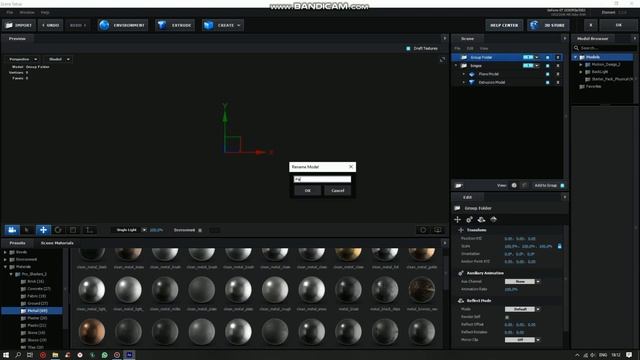Delete the Extrusion Model with its X icon
640x360 pixels.
pos(558,82)
